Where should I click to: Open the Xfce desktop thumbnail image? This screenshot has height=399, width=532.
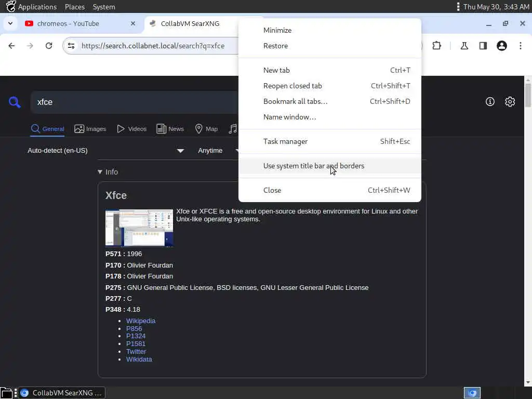(139, 228)
